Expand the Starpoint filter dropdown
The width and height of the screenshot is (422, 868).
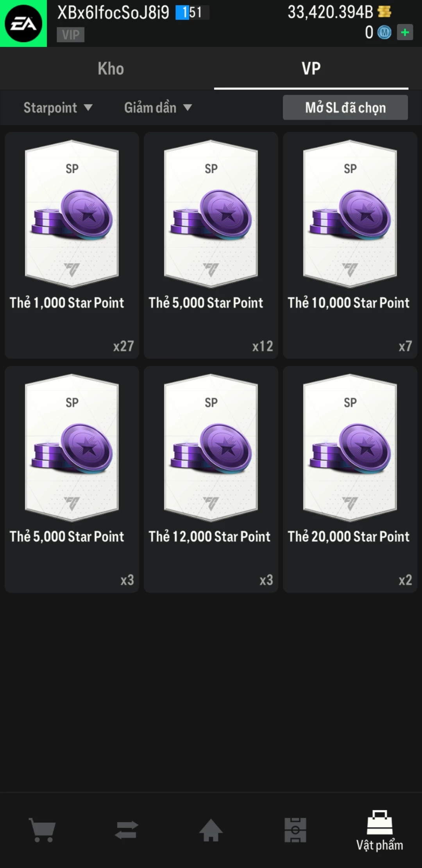pos(58,108)
